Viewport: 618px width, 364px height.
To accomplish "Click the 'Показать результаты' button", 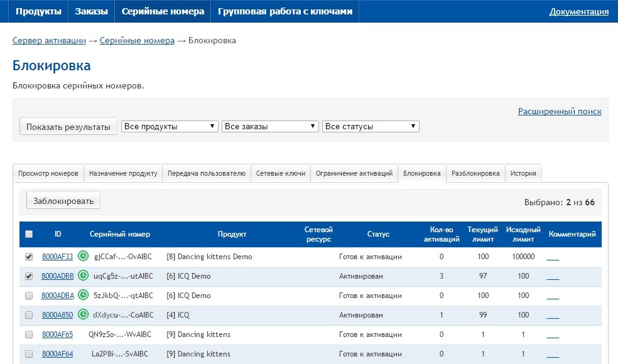I will 68,126.
